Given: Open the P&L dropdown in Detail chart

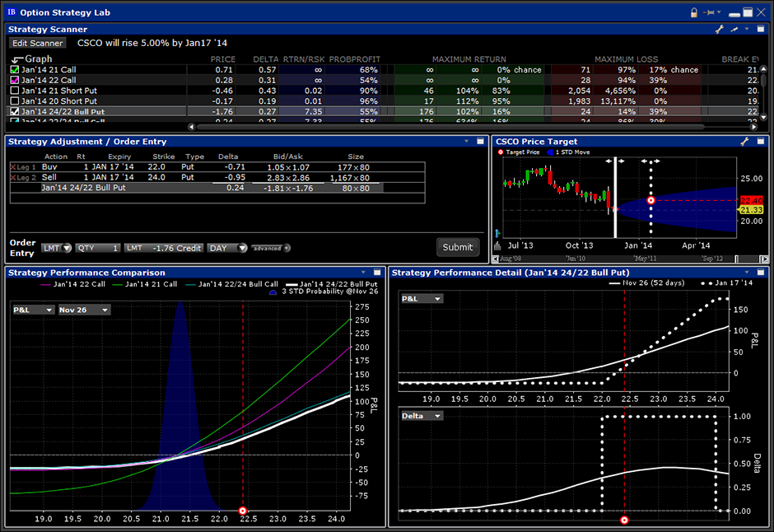Looking at the screenshot, I should [x=422, y=299].
